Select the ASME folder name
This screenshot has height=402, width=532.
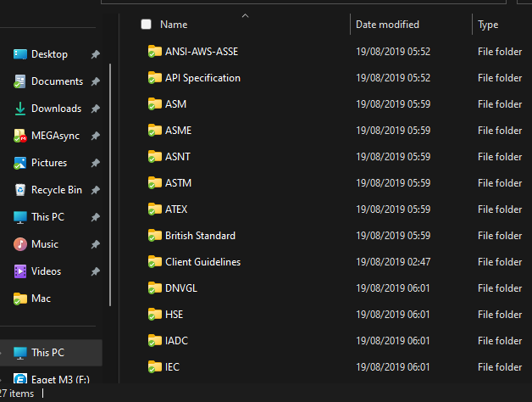(178, 131)
